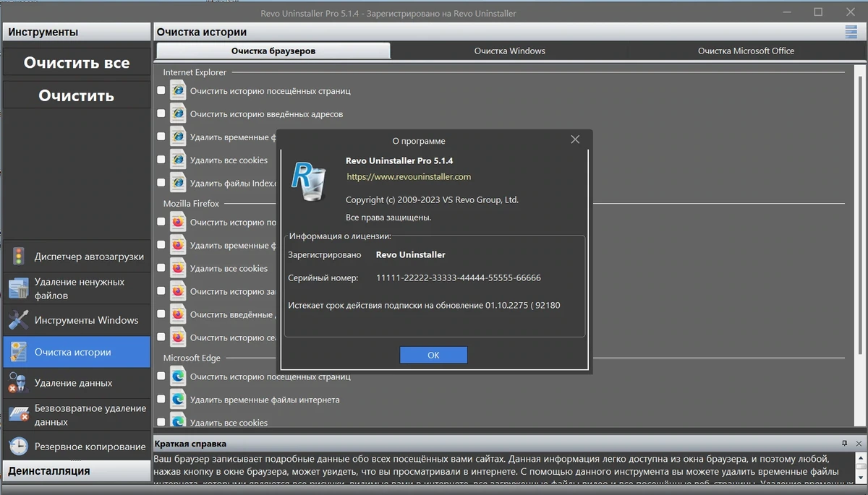Check IE Очистить историю введённых адресов
The height and width of the screenshot is (495, 868).
161,114
